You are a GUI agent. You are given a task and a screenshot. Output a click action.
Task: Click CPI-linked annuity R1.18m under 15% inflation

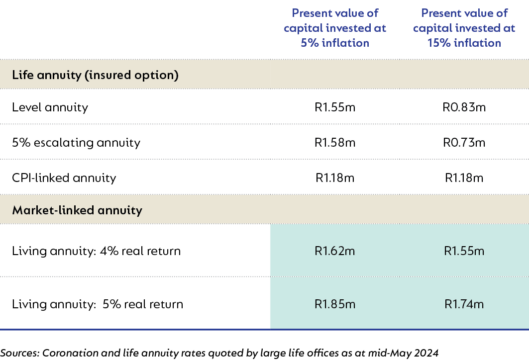tap(464, 178)
